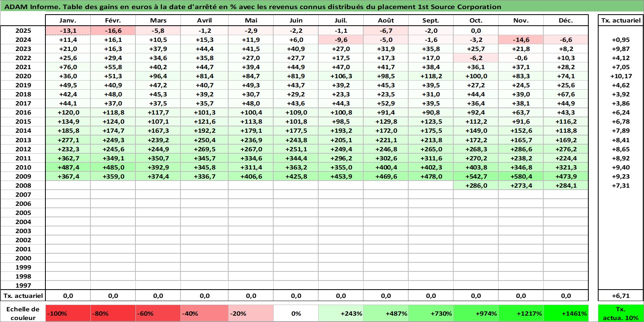
Task: Click the Echelle de couleur label
Action: point(23,313)
